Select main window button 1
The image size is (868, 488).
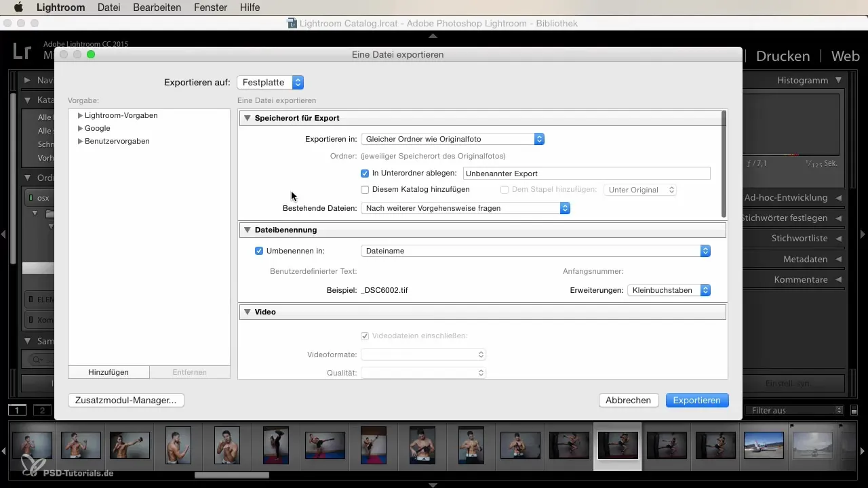18,410
